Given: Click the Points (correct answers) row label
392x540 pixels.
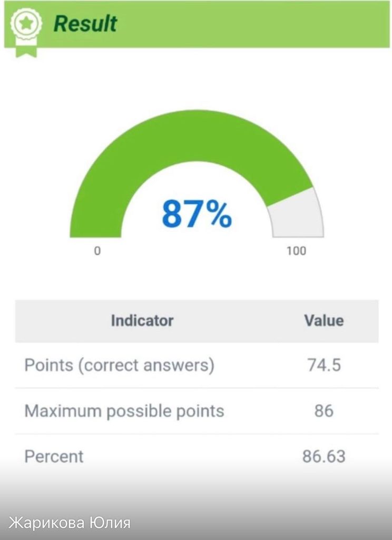Looking at the screenshot, I should click(119, 365).
